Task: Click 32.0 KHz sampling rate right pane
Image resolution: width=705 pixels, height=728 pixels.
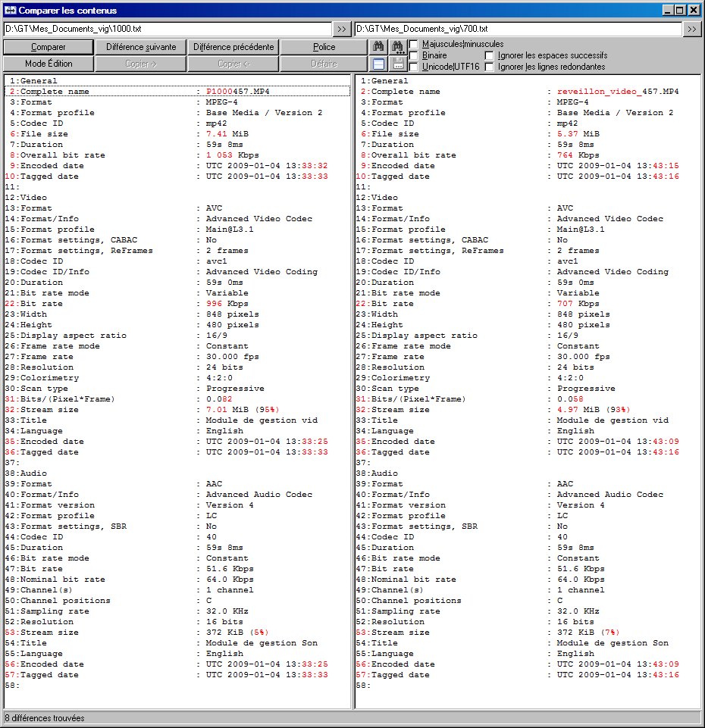Action: (578, 611)
